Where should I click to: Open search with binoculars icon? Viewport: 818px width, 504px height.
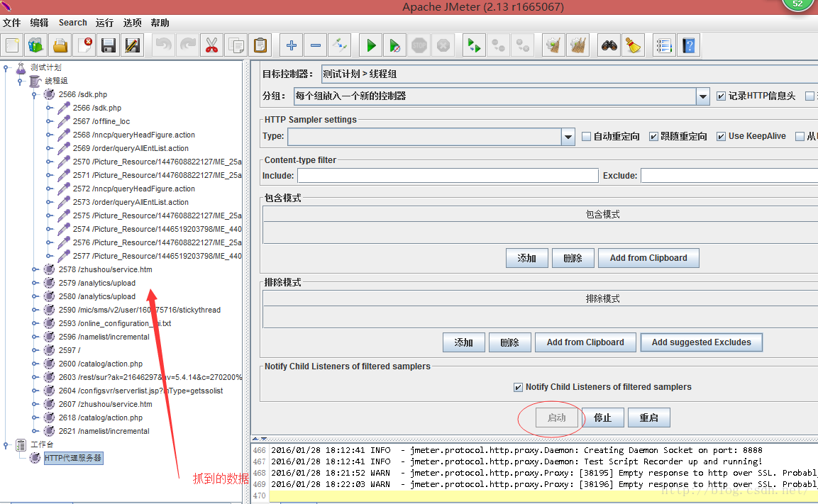(609, 46)
